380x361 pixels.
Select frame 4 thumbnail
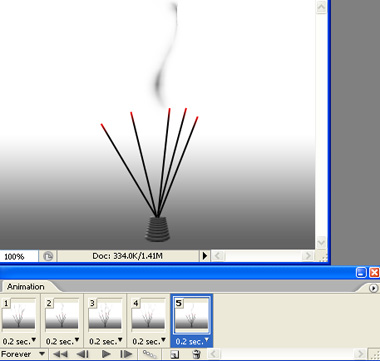click(x=149, y=315)
